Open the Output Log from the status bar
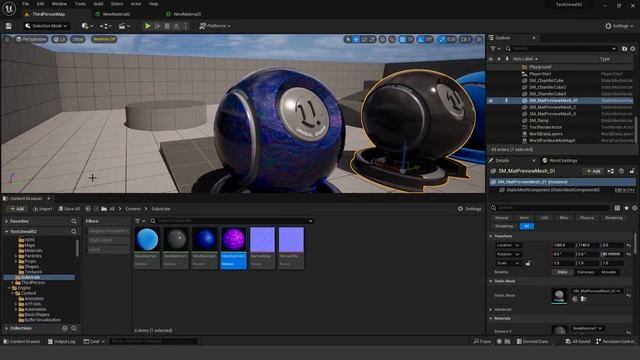Screen dimensions: 640x360 point(62,342)
